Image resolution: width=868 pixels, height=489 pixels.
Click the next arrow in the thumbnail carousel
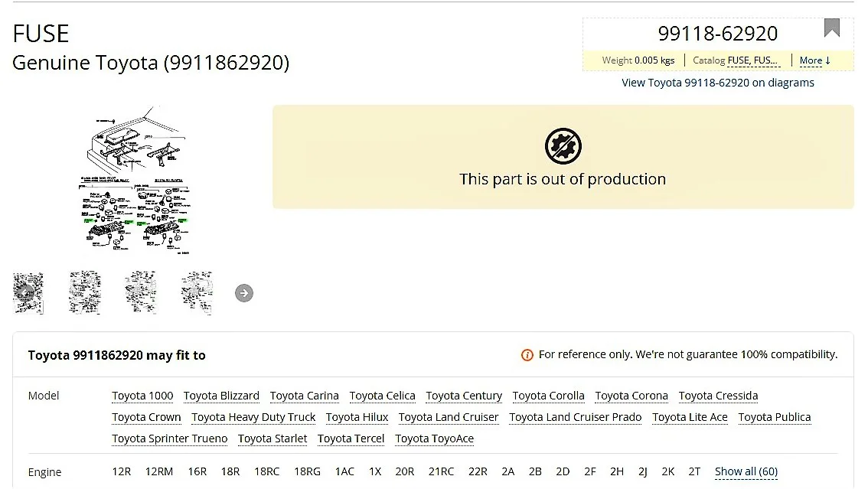(243, 293)
